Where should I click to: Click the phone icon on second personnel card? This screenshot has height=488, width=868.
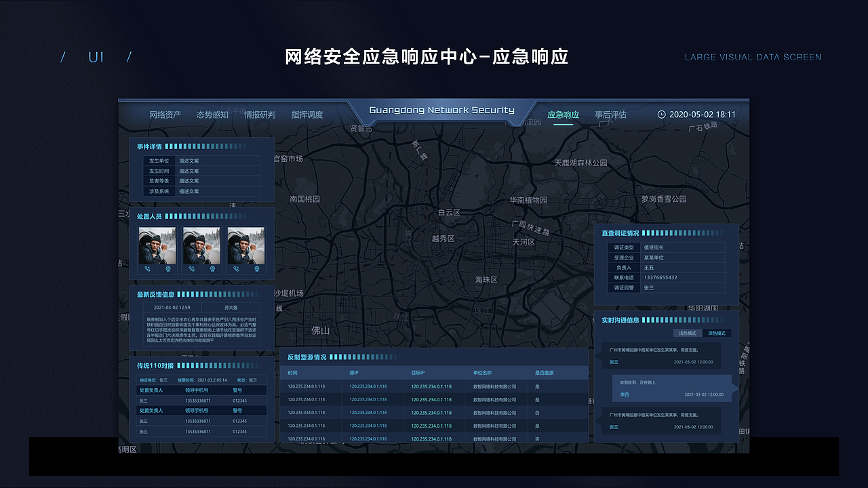[x=192, y=268]
